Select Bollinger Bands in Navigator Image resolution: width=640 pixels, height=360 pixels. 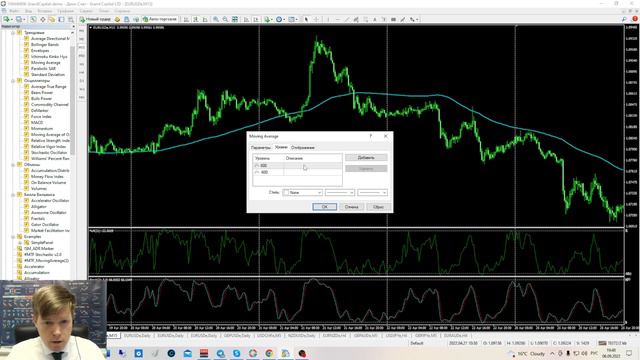pyautogui.click(x=45, y=44)
